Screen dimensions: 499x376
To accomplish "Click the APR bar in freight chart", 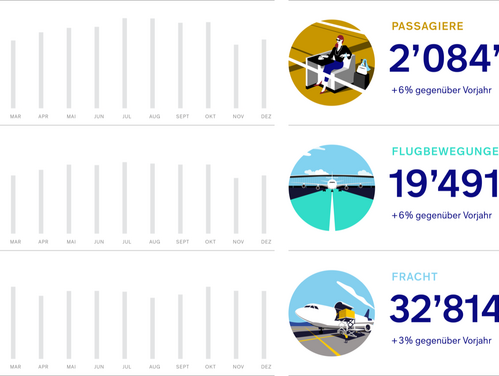I will [41, 327].
